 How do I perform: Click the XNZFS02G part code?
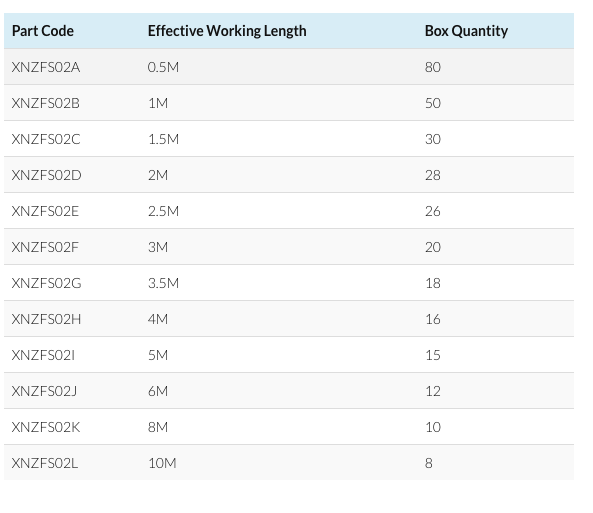pos(47,283)
